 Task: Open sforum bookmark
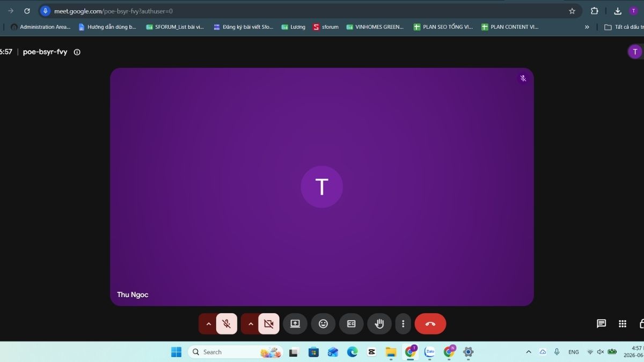click(326, 27)
